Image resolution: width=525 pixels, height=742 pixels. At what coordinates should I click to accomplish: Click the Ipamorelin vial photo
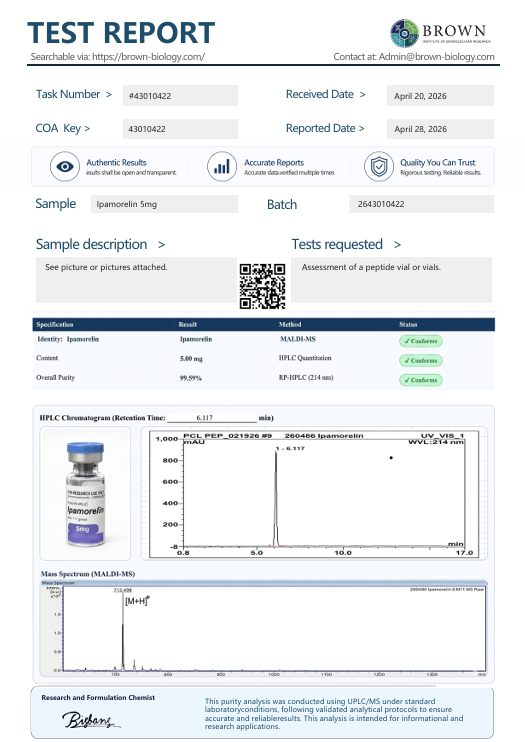click(85, 494)
